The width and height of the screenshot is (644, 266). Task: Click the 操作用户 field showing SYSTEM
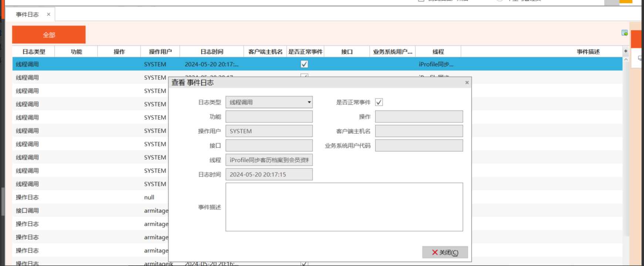coord(269,131)
